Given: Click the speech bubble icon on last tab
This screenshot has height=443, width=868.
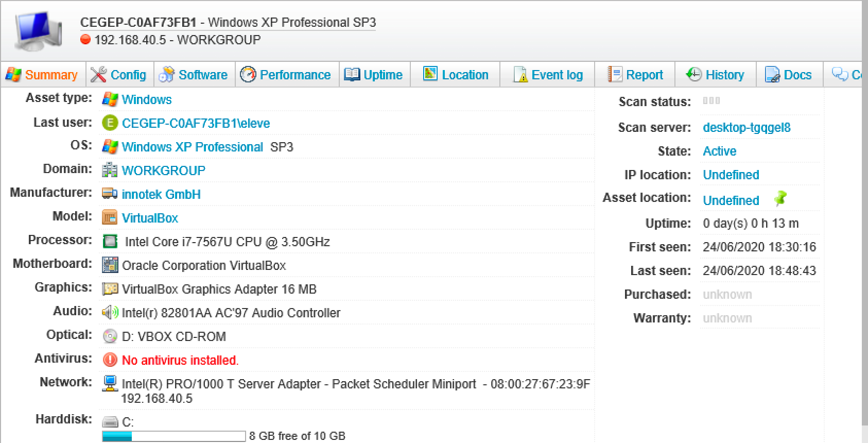Looking at the screenshot, I should click(x=840, y=75).
